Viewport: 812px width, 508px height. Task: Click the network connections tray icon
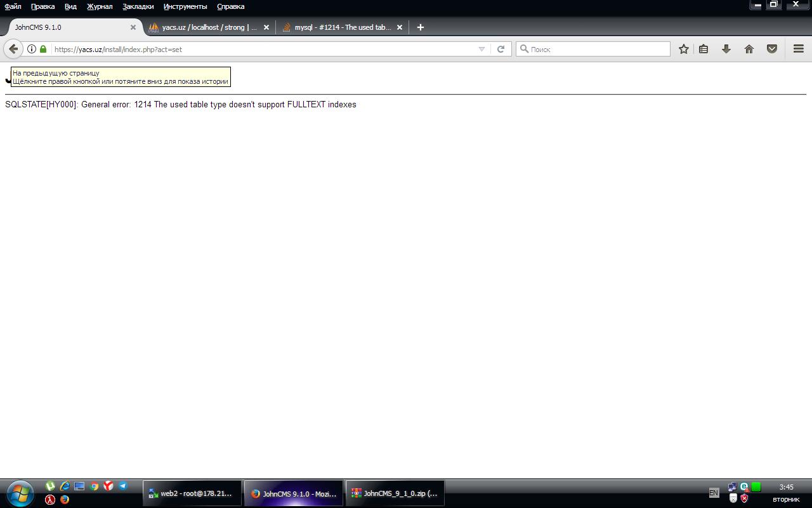[x=733, y=487]
